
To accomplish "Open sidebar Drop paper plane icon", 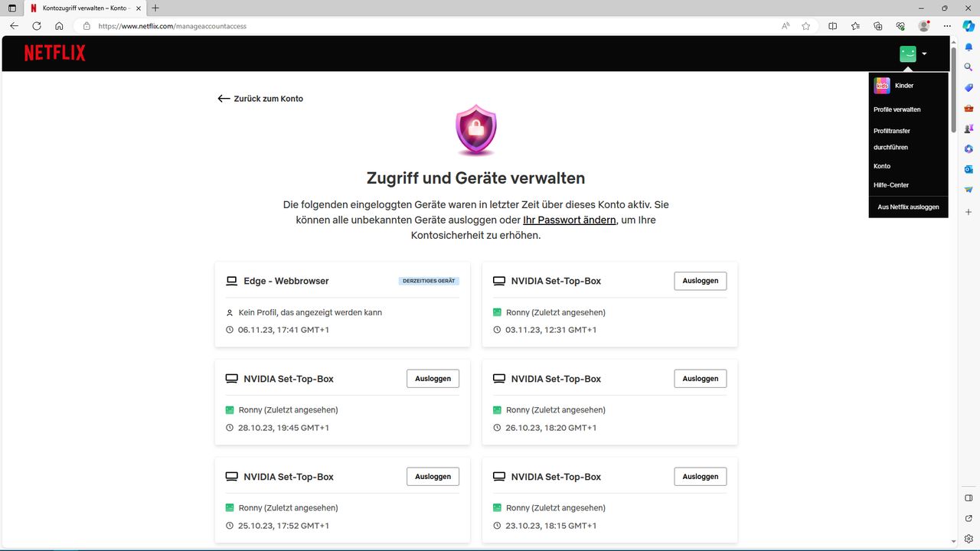I will click(969, 190).
